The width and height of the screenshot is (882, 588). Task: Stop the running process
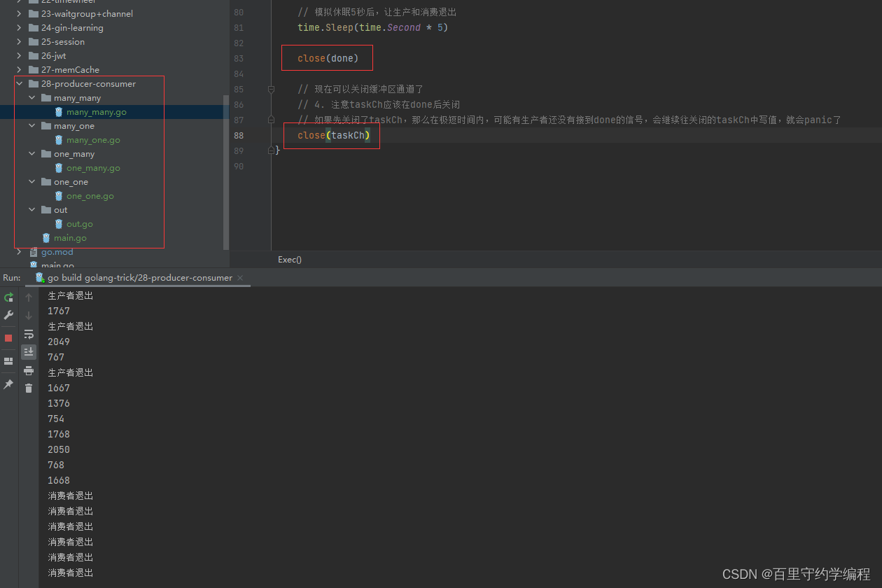(8, 337)
